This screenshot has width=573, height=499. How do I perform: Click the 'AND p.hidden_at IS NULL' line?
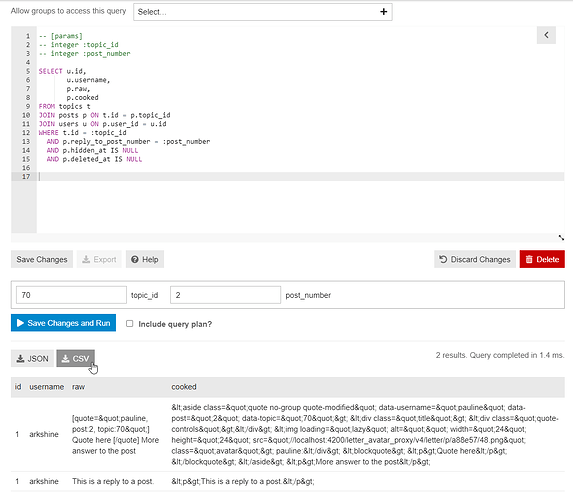click(x=92, y=150)
